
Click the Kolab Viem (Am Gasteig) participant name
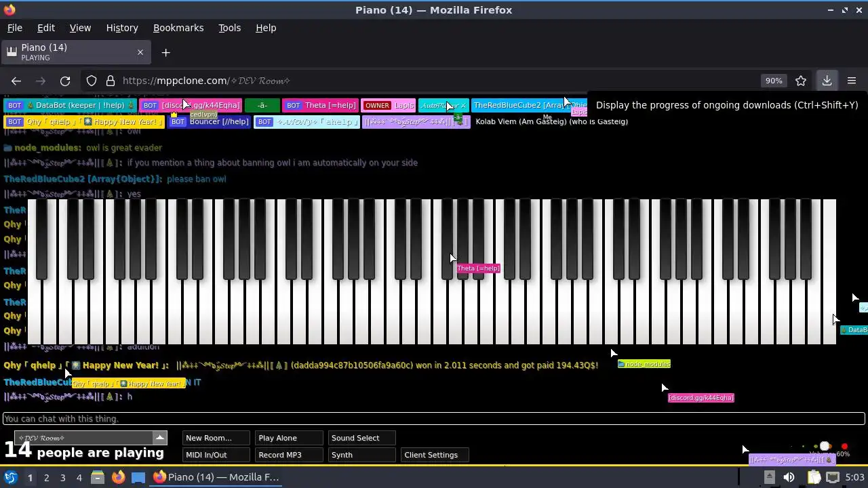point(552,121)
